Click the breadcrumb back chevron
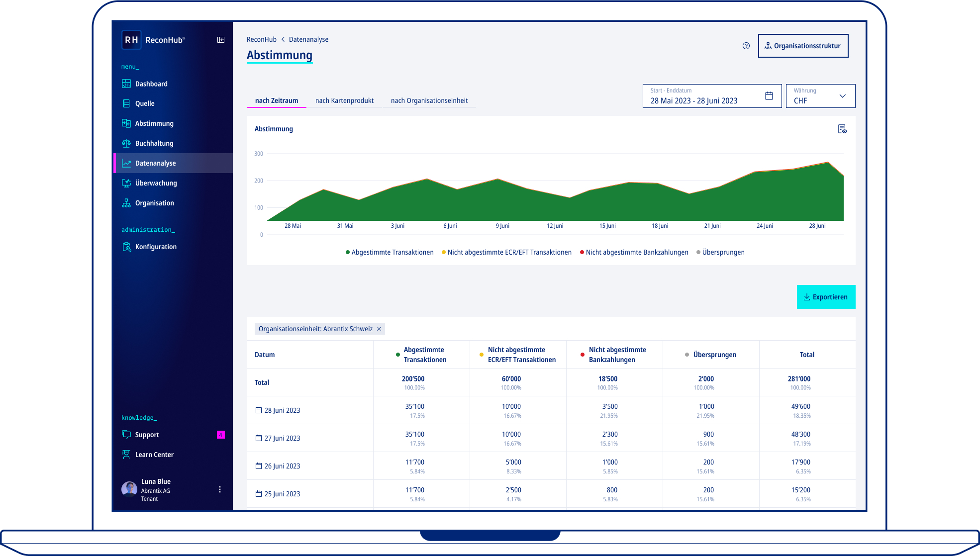980x556 pixels. pyautogui.click(x=283, y=39)
